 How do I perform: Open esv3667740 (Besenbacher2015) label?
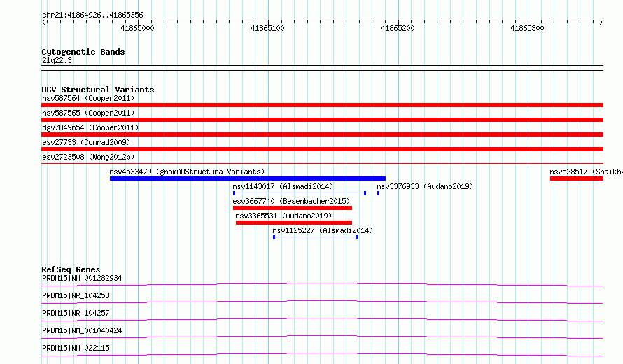(x=291, y=201)
